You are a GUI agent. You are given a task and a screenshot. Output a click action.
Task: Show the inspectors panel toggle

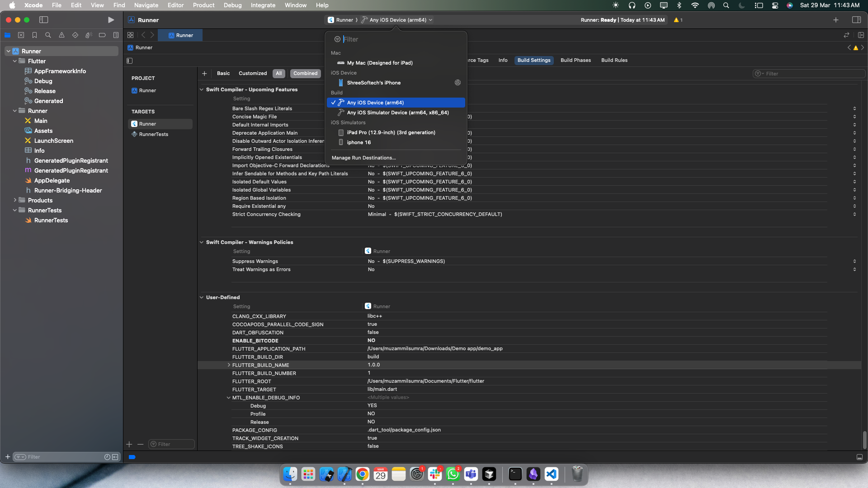click(856, 20)
